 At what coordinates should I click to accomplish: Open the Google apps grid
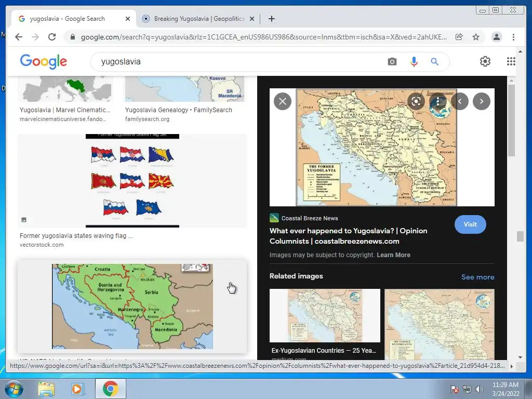click(511, 61)
